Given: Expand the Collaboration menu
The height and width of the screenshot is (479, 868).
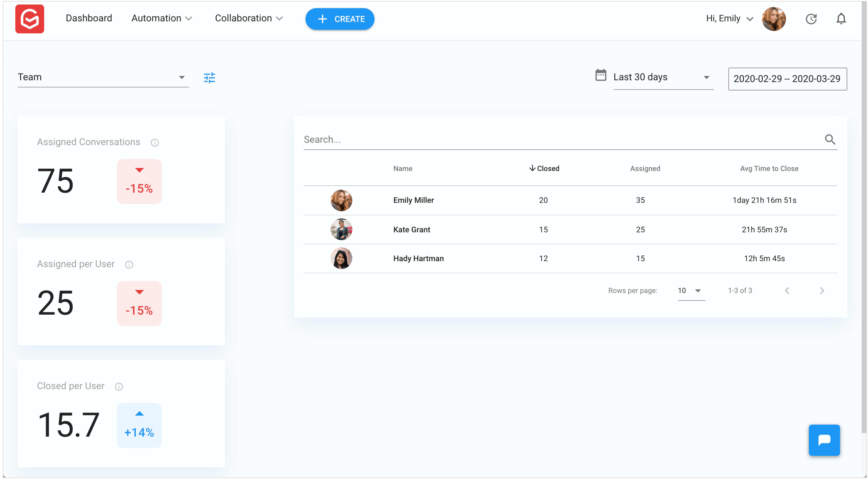Looking at the screenshot, I should pyautogui.click(x=249, y=18).
